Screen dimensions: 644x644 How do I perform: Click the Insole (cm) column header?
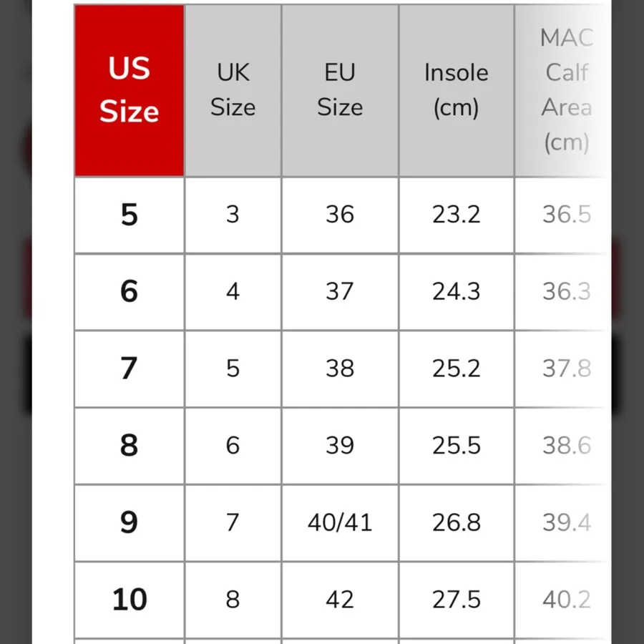456,90
